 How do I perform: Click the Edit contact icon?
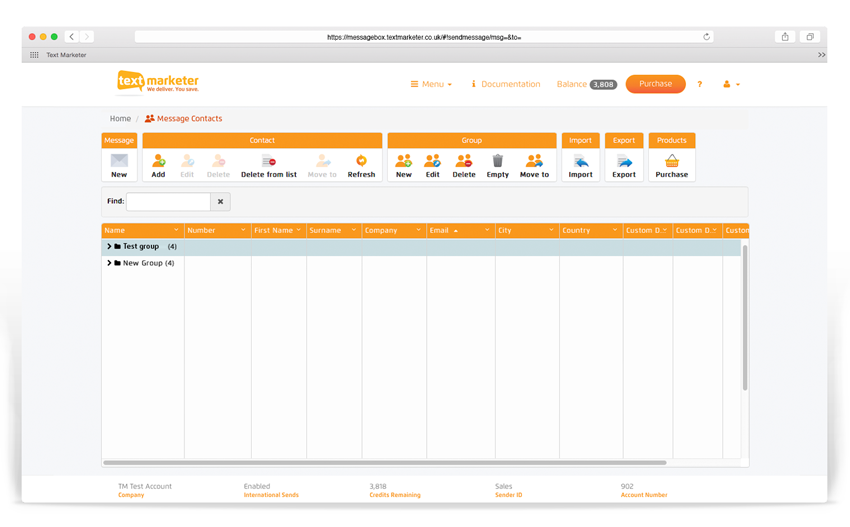pyautogui.click(x=187, y=160)
